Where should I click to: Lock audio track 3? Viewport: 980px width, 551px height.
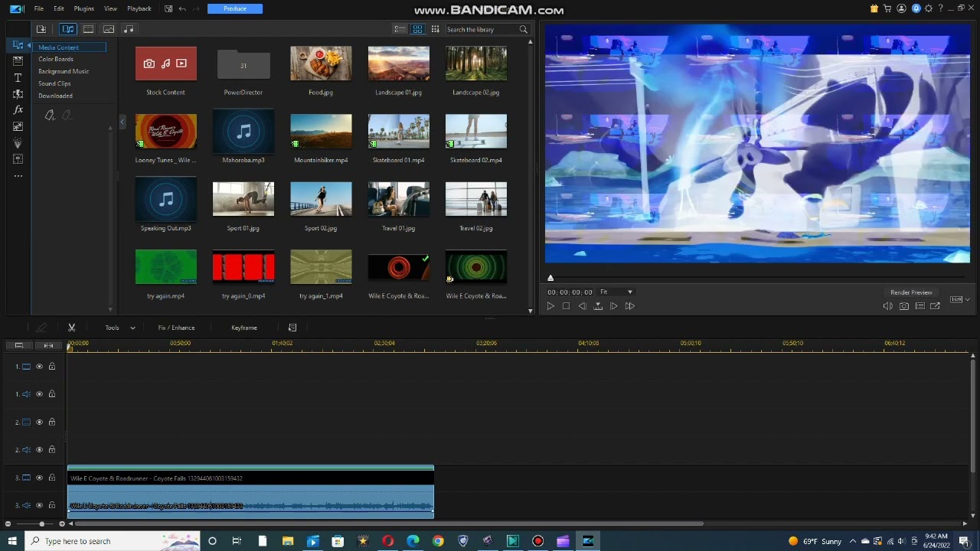52,505
